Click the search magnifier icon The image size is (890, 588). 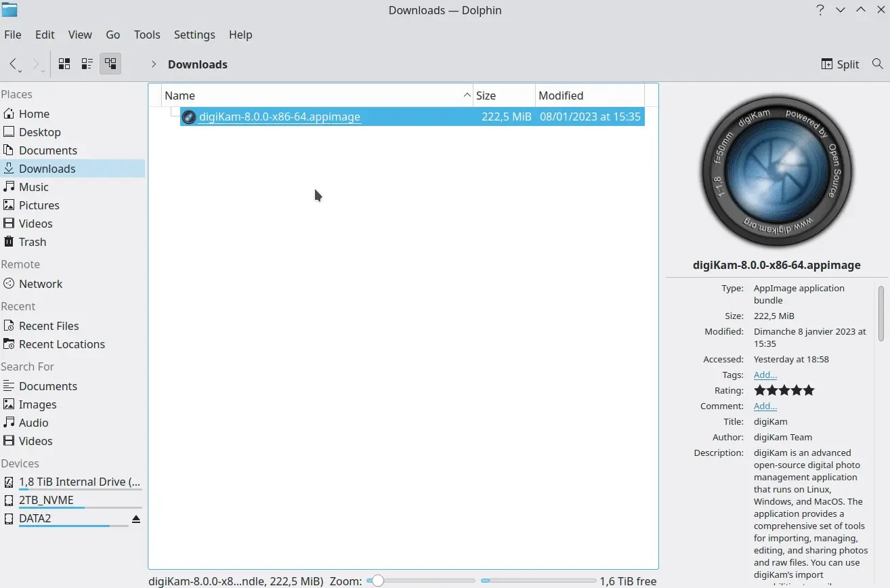(877, 64)
